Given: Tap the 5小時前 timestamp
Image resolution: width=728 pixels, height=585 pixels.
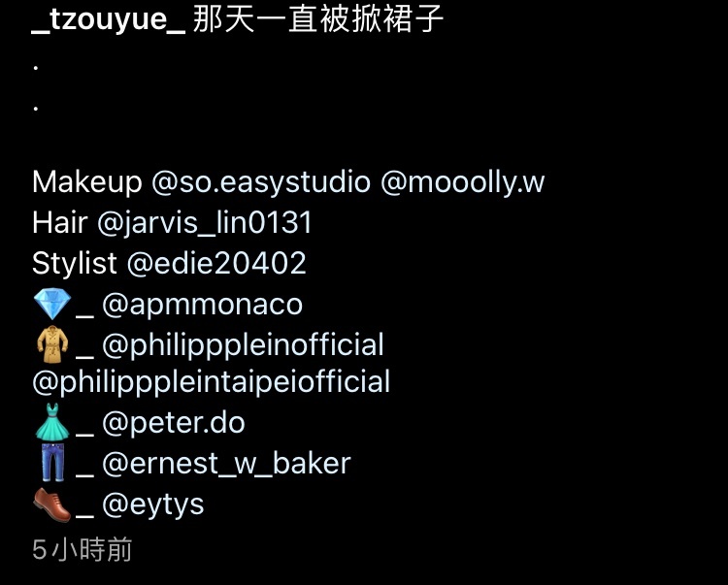Looking at the screenshot, I should tap(83, 550).
